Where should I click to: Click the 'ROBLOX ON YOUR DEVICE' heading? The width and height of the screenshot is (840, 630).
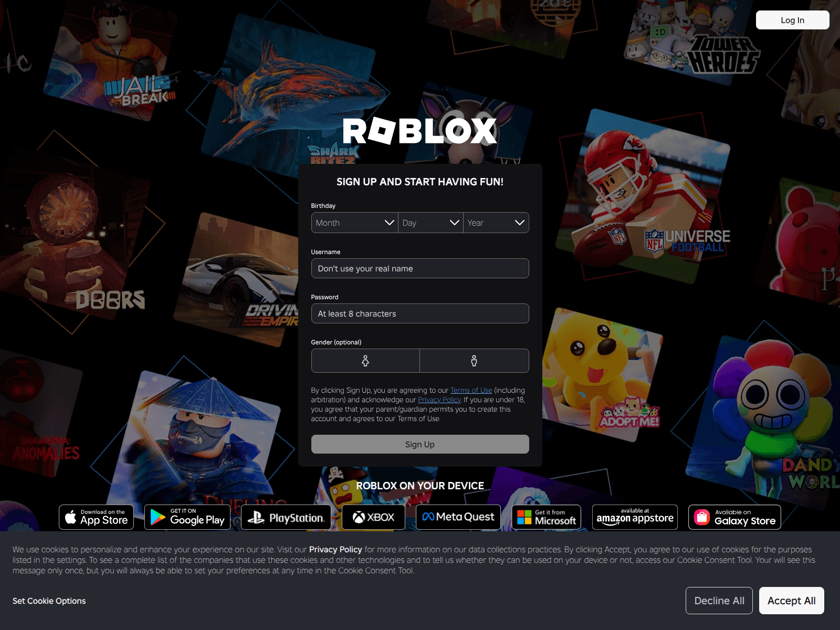[420, 486]
